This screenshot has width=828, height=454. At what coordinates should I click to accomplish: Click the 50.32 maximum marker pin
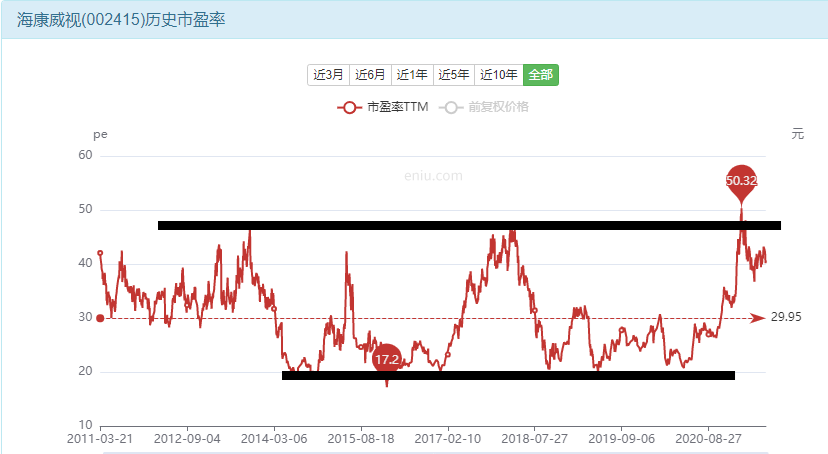pyautogui.click(x=741, y=182)
